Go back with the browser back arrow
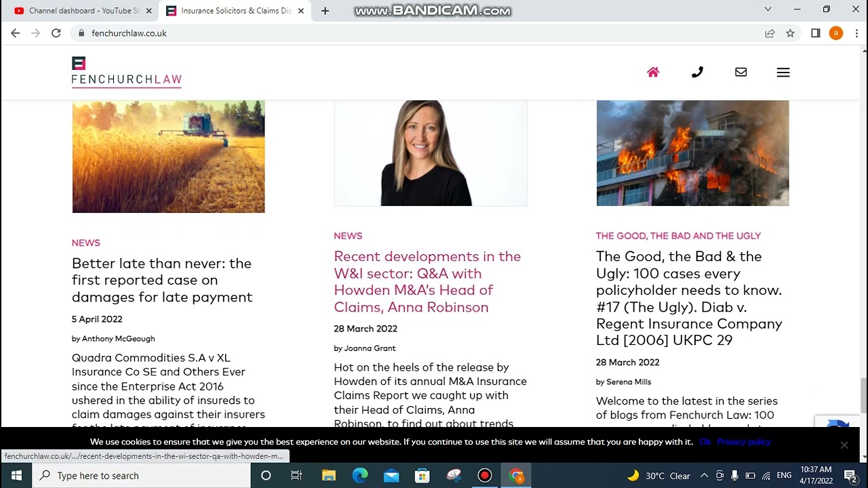The image size is (868, 488). [x=15, y=33]
